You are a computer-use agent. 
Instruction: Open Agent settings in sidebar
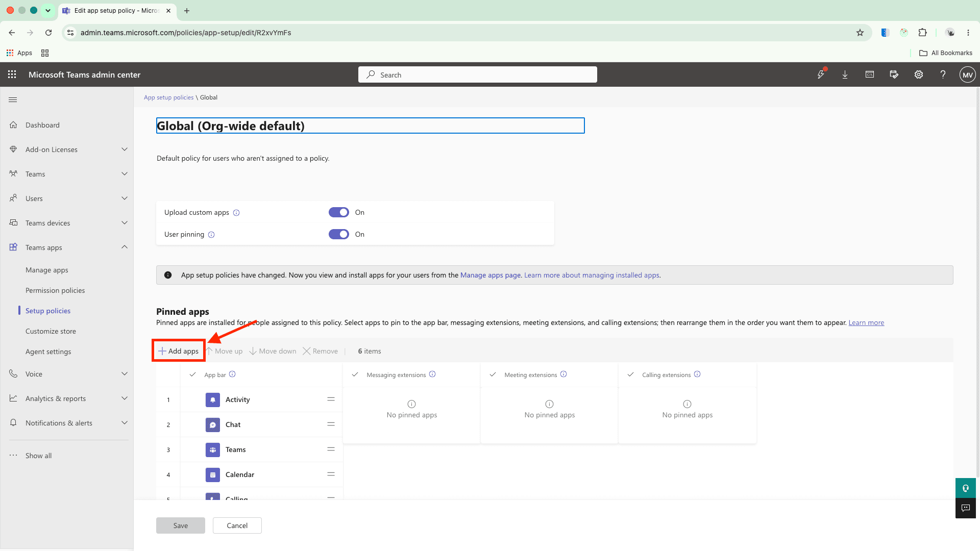click(x=48, y=352)
